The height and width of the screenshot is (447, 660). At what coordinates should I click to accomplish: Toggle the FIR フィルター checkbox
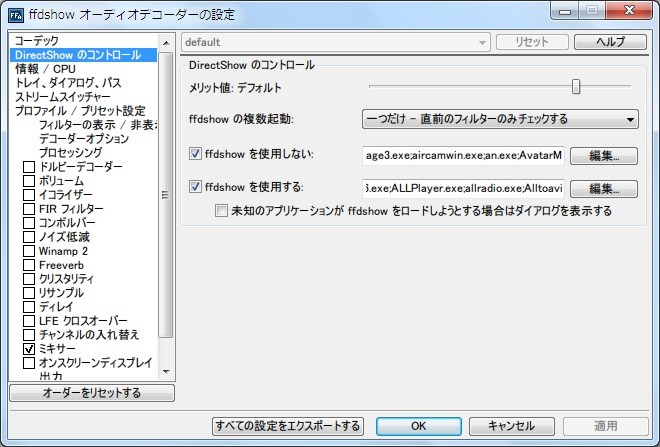coord(29,209)
